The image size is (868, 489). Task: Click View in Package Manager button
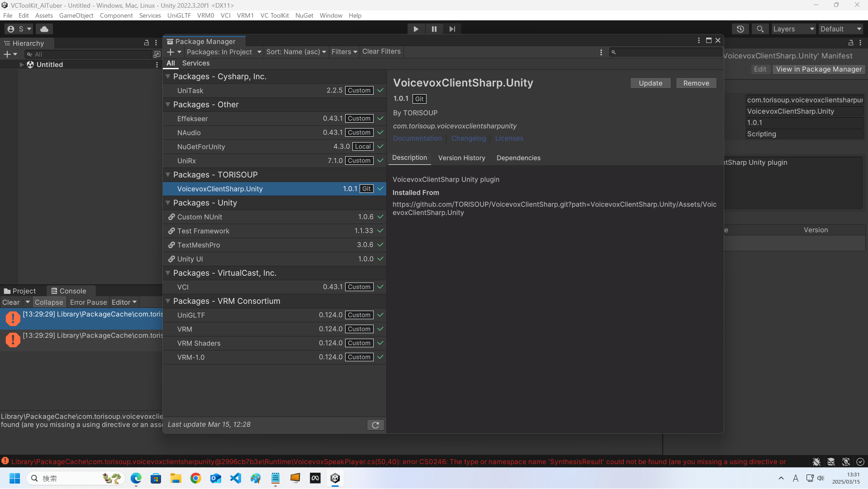[x=819, y=69]
